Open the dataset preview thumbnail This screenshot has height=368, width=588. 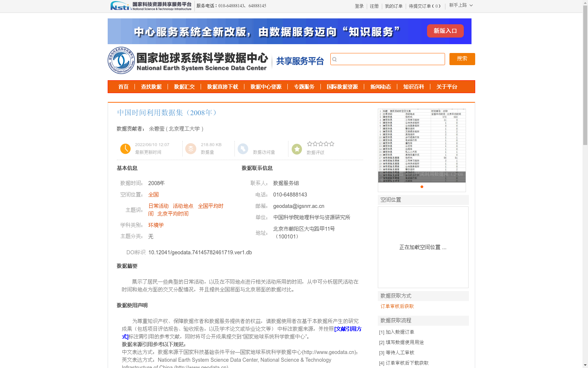422,146
